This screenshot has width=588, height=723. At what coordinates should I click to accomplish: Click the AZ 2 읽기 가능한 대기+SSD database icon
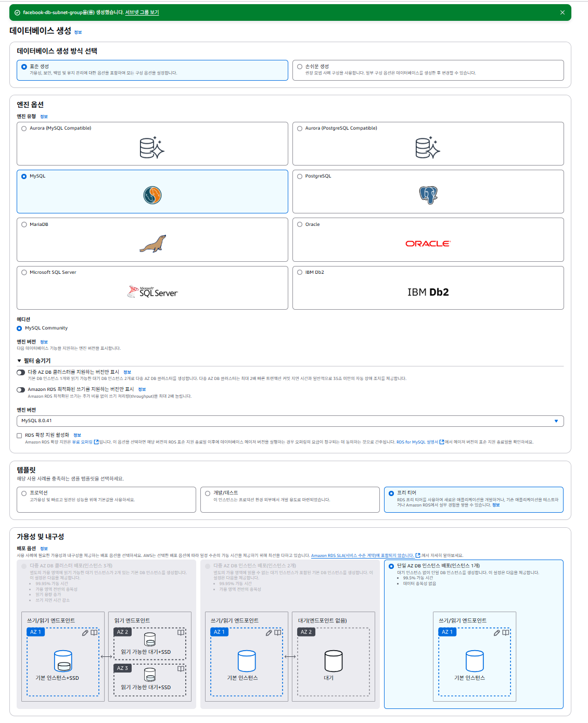[150, 640]
